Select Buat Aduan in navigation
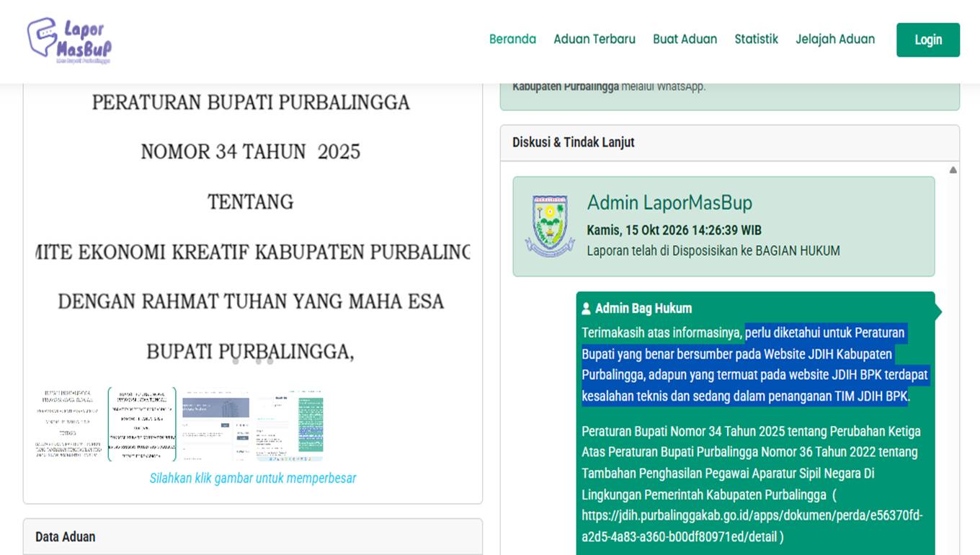The height and width of the screenshot is (555, 980). (x=685, y=40)
